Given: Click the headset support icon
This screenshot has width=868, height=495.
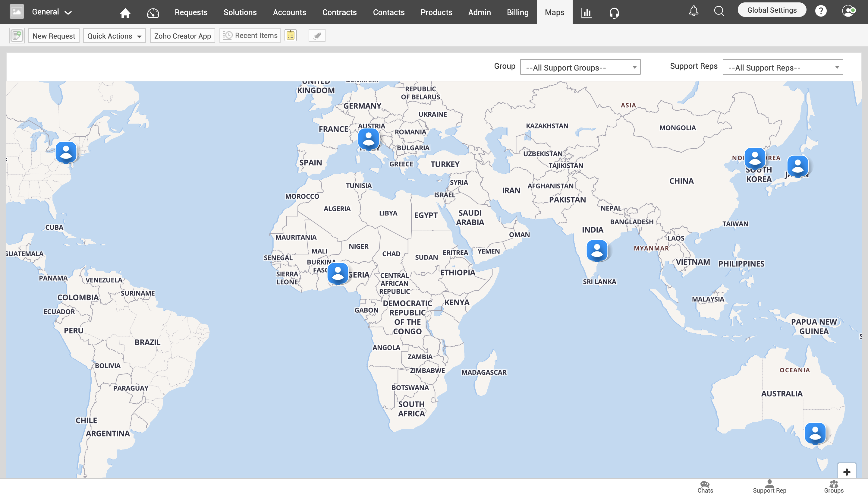Looking at the screenshot, I should point(614,13).
